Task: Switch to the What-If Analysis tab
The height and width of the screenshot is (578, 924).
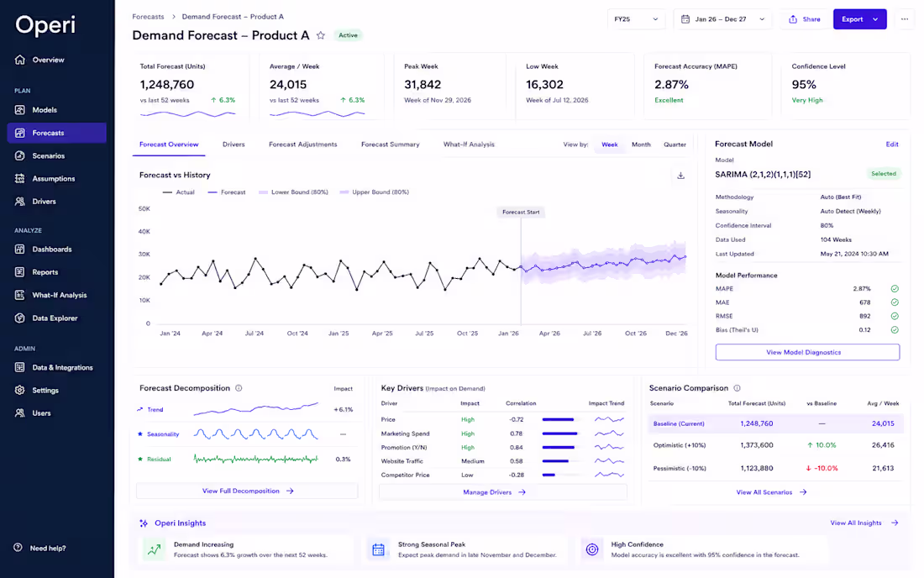Action: (x=469, y=144)
